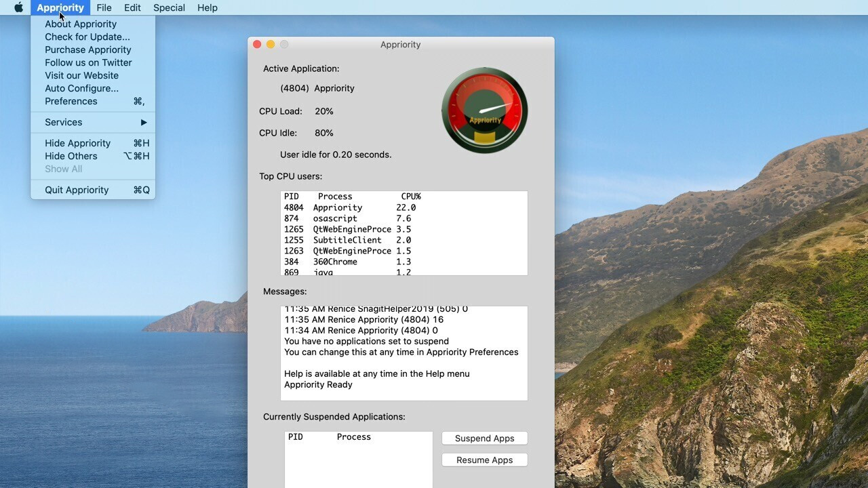This screenshot has width=868, height=488.
Task: Select About Appriority
Action: (81, 24)
